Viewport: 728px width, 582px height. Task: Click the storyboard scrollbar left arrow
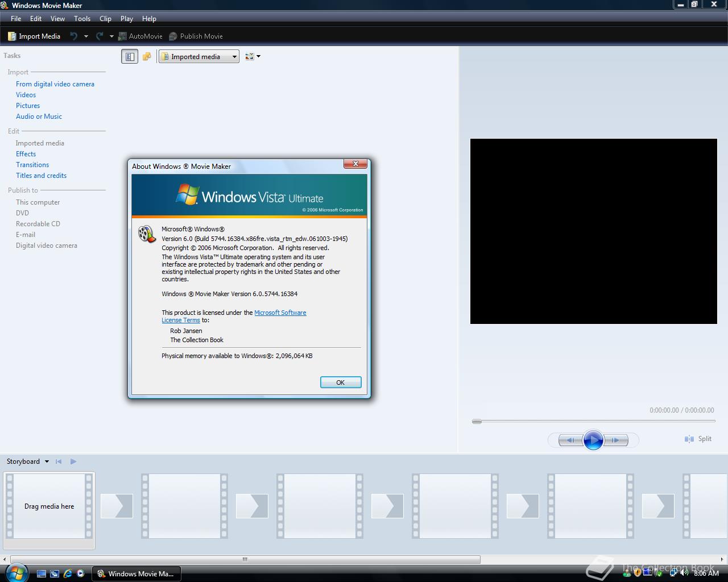pos(5,559)
